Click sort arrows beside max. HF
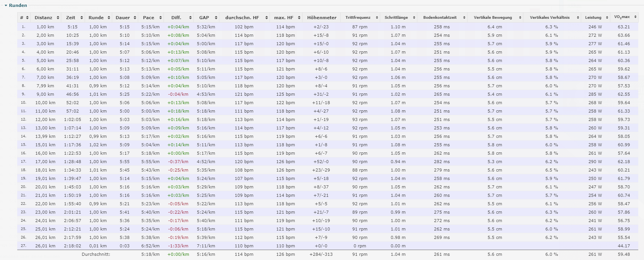The image size is (644, 260). [299, 18]
